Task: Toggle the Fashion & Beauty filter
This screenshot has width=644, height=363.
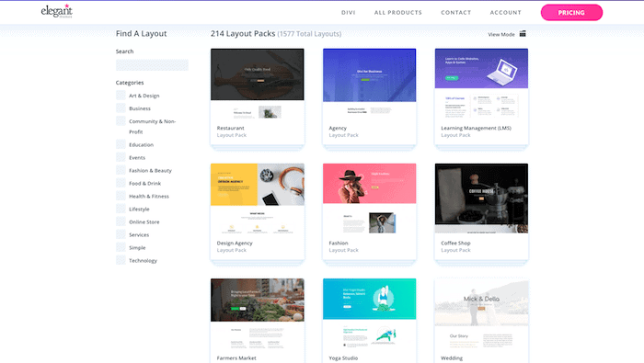Action: point(121,170)
